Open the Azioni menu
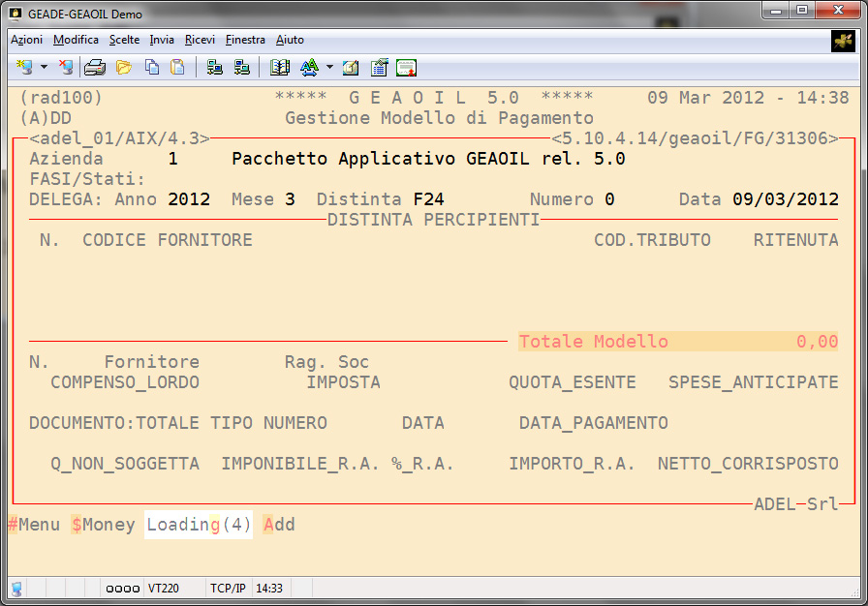Image resolution: width=868 pixels, height=606 pixels. [26, 40]
